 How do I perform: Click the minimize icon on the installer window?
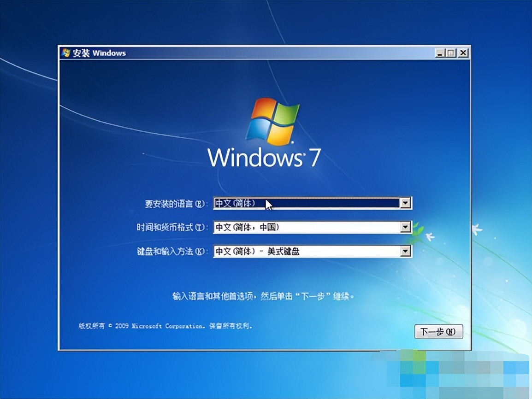(x=439, y=53)
